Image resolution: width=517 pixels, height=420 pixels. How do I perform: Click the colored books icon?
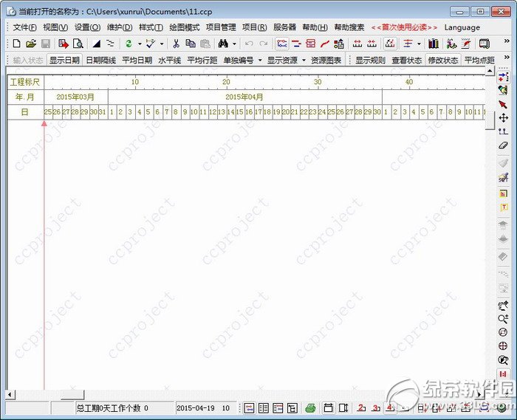[x=434, y=44]
